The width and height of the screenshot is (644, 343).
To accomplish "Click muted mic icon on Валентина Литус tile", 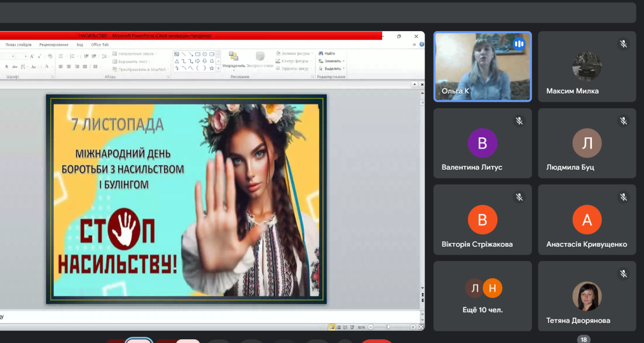I will point(519,121).
